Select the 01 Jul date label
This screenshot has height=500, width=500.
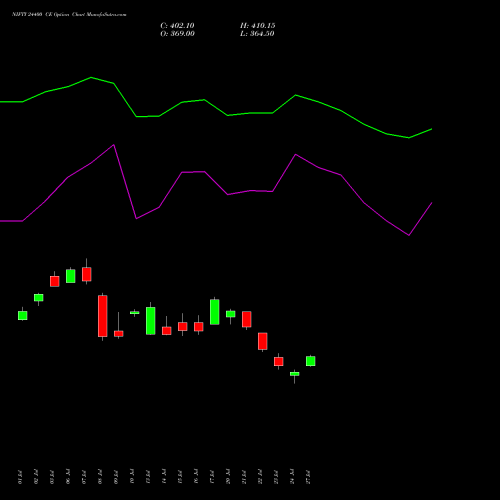[20, 477]
